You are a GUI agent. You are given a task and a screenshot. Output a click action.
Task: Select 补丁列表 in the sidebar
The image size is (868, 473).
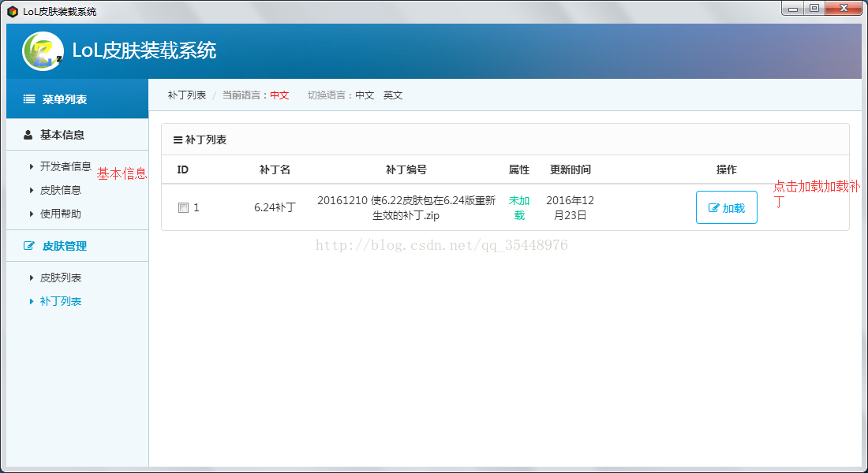pos(60,301)
